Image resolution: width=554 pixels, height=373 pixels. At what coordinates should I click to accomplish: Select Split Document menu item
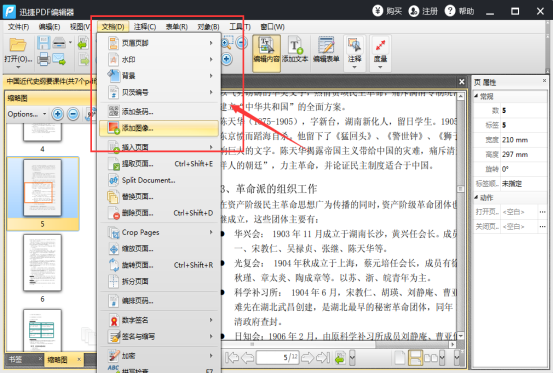click(x=159, y=180)
